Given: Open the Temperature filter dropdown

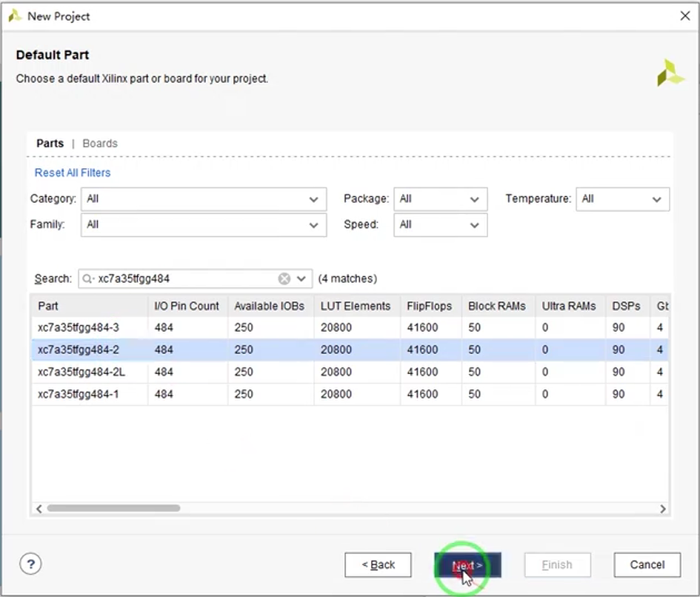Looking at the screenshot, I should (x=622, y=199).
